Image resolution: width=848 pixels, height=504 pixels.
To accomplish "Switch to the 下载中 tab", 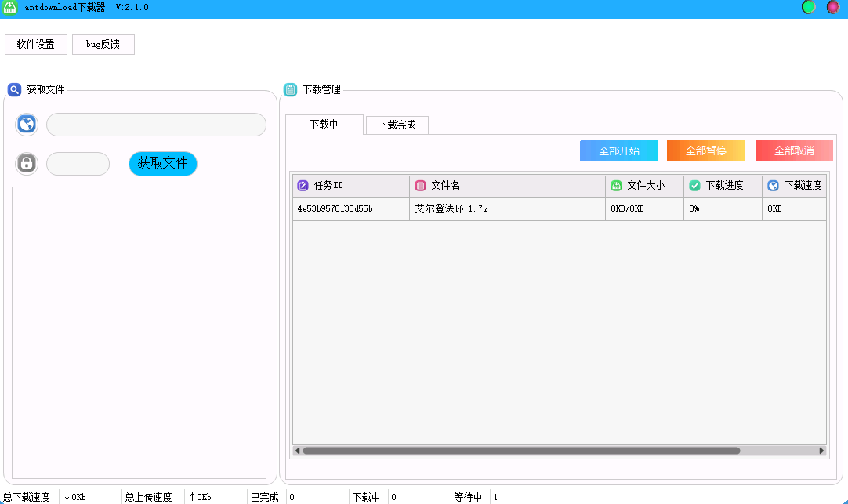I will [324, 125].
